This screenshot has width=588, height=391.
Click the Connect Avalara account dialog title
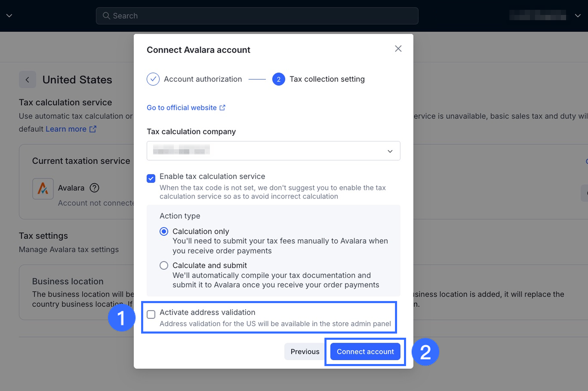199,50
